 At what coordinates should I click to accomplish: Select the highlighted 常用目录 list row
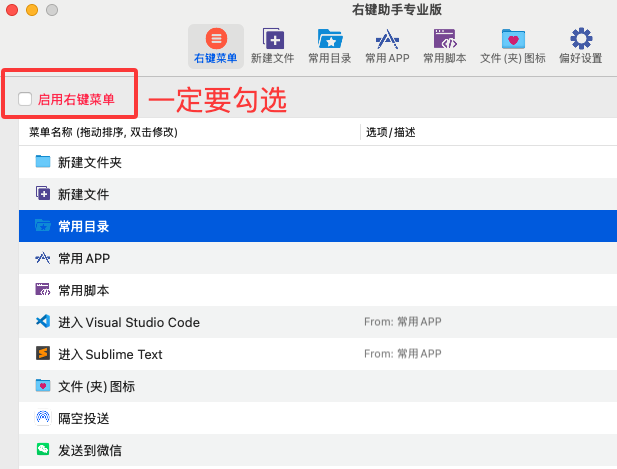click(x=318, y=226)
